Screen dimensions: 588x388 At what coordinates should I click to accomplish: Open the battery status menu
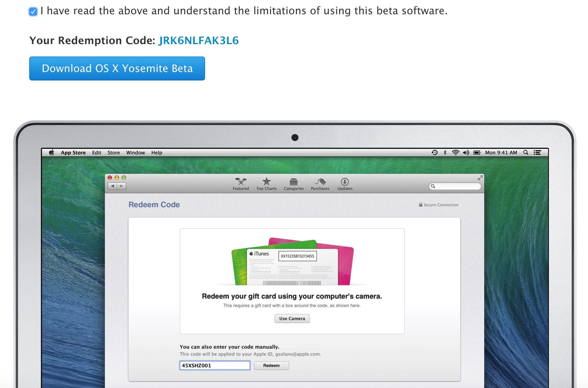(477, 152)
